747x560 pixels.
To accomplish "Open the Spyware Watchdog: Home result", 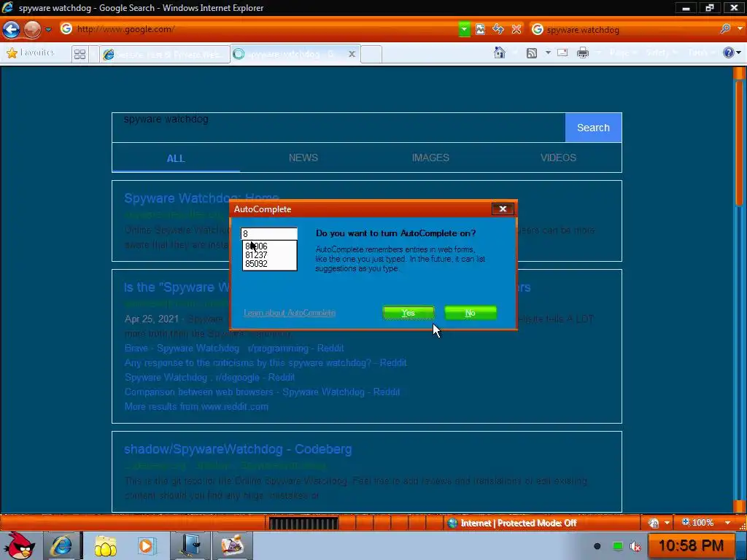I will (x=201, y=198).
